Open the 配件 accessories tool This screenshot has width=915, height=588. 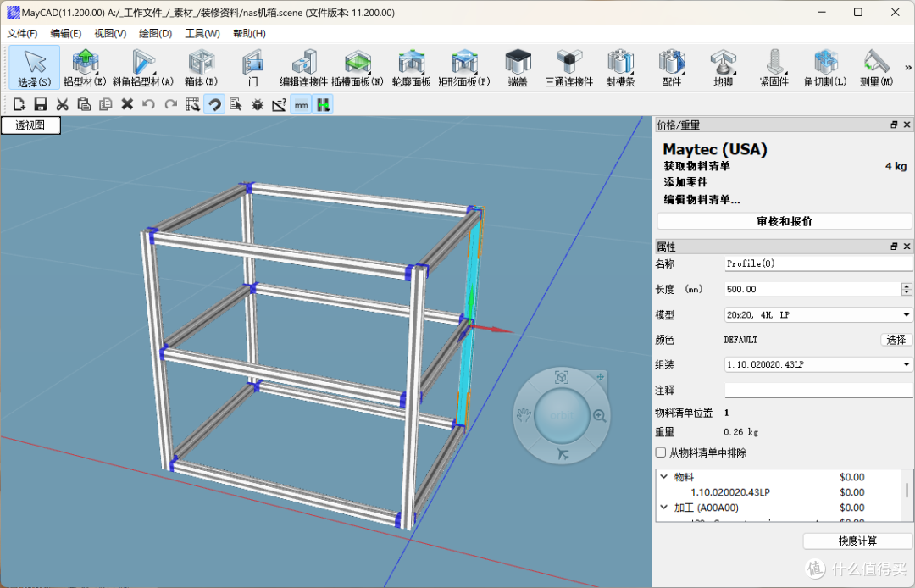pyautogui.click(x=672, y=68)
